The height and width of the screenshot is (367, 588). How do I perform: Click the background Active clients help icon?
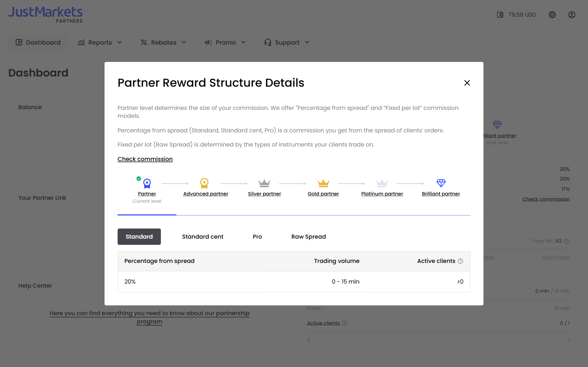(345, 323)
